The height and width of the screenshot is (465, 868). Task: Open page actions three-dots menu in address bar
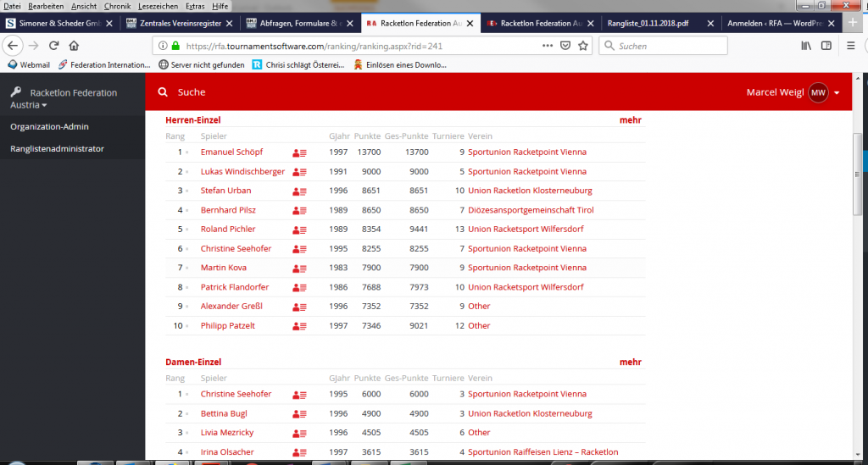click(x=548, y=46)
